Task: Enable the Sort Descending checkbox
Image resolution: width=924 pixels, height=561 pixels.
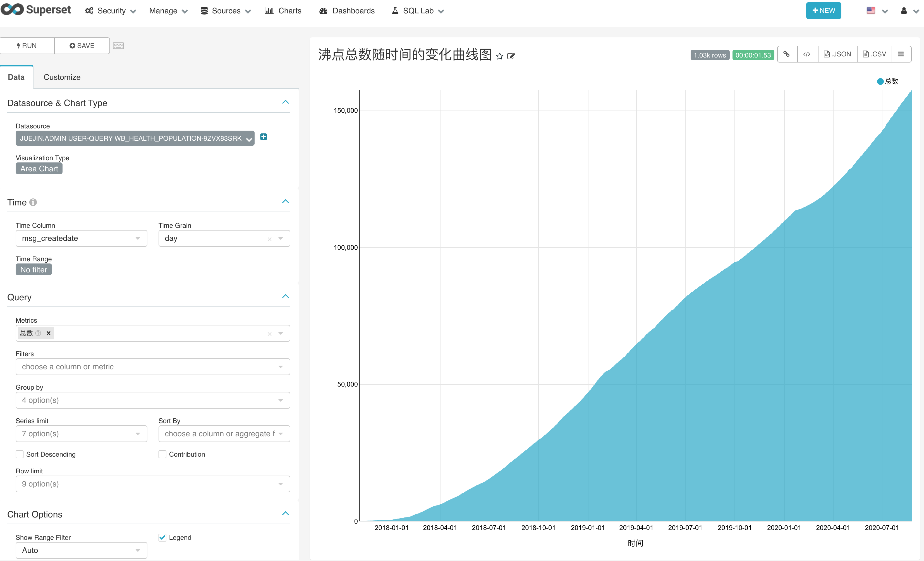Action: (x=20, y=454)
